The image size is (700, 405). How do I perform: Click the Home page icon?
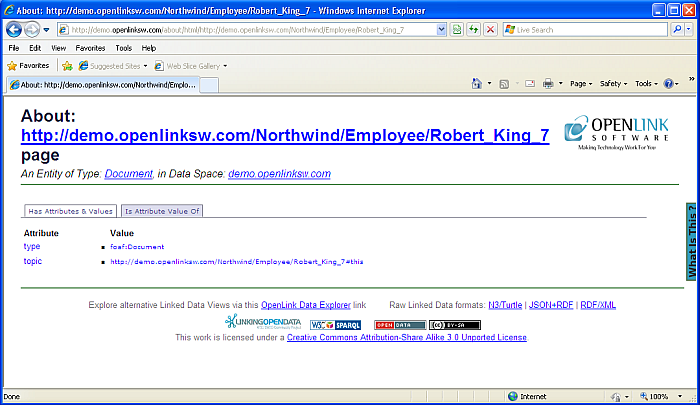[x=477, y=84]
